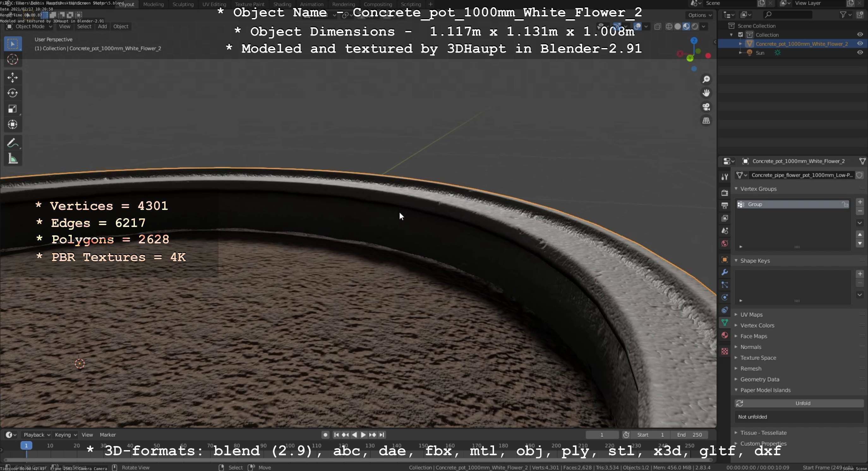Click the Z axis on navigation gizmo
The image size is (868, 471).
(x=694, y=41)
